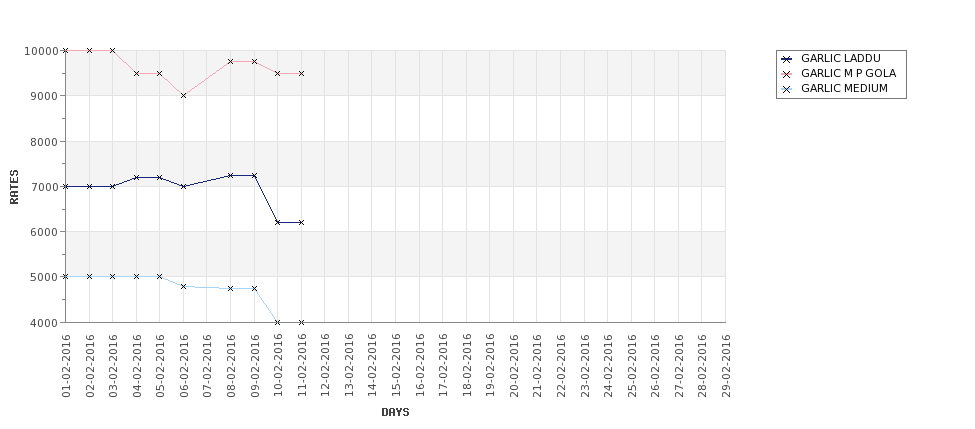
Task: Click the 10000 y-axis label
Action: 41,51
